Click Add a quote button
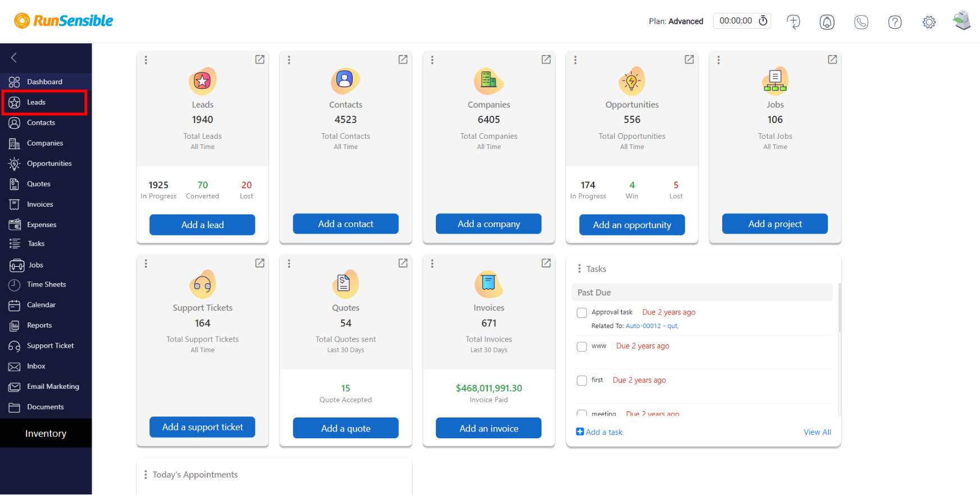The image size is (980, 495). (x=345, y=428)
